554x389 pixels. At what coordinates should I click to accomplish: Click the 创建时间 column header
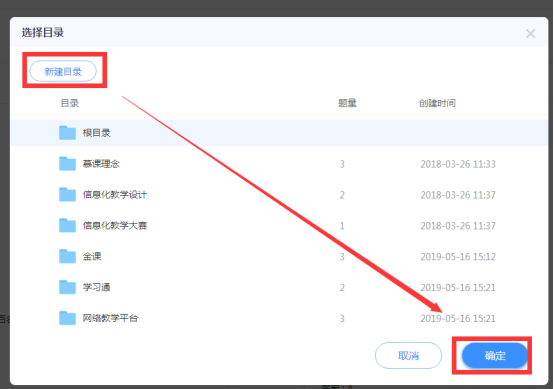(x=437, y=103)
